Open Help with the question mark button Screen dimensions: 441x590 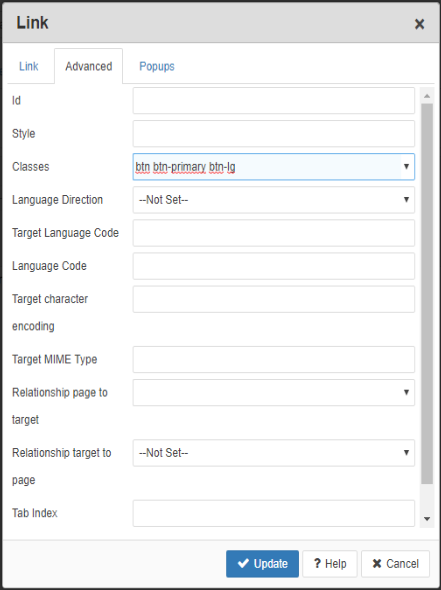click(x=330, y=564)
